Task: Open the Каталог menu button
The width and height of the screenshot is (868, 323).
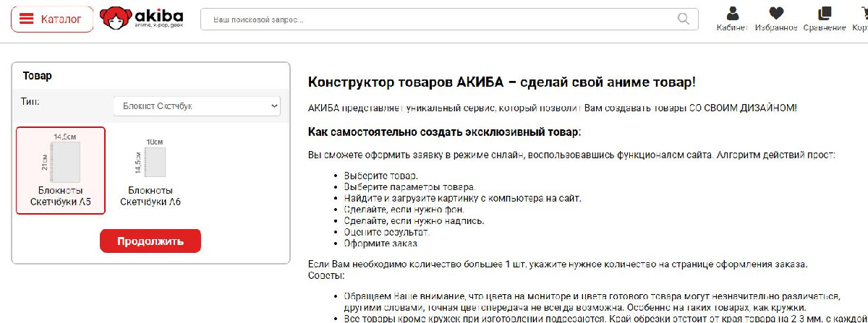Action: click(52, 19)
